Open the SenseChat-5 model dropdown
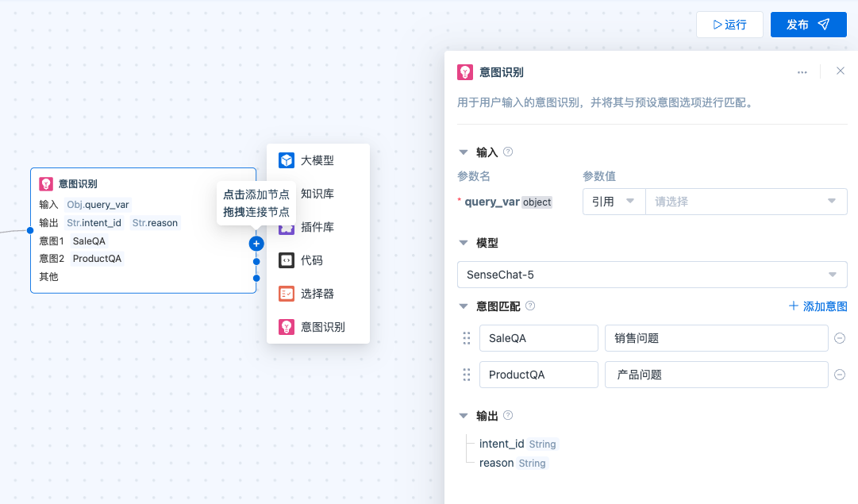The width and height of the screenshot is (858, 504). (x=652, y=275)
